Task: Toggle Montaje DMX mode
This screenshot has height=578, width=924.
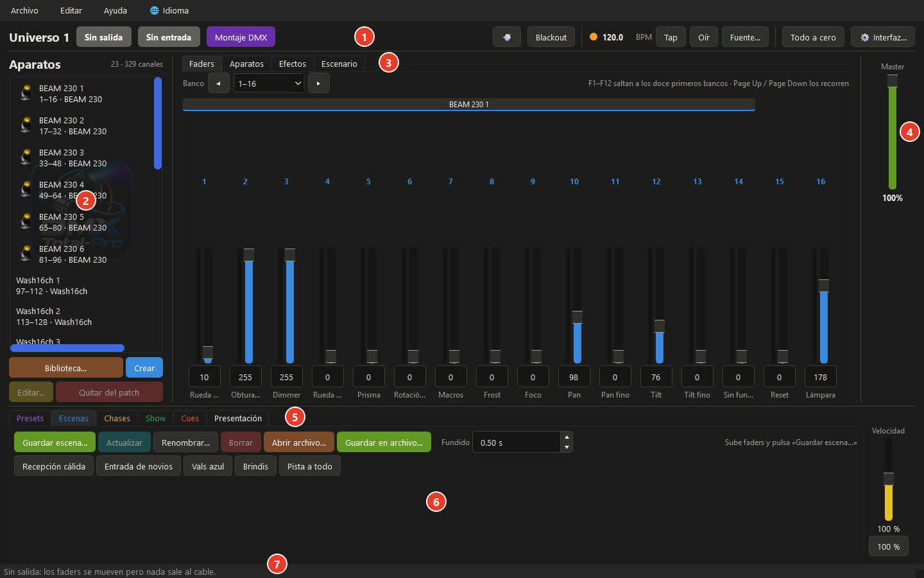Action: (241, 37)
